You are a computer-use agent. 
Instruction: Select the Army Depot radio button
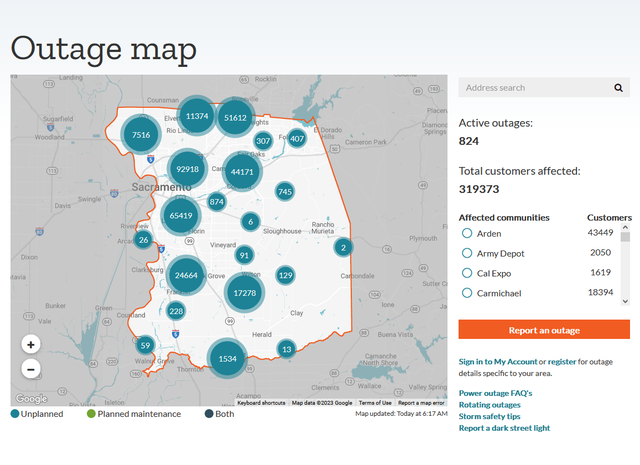coord(467,253)
